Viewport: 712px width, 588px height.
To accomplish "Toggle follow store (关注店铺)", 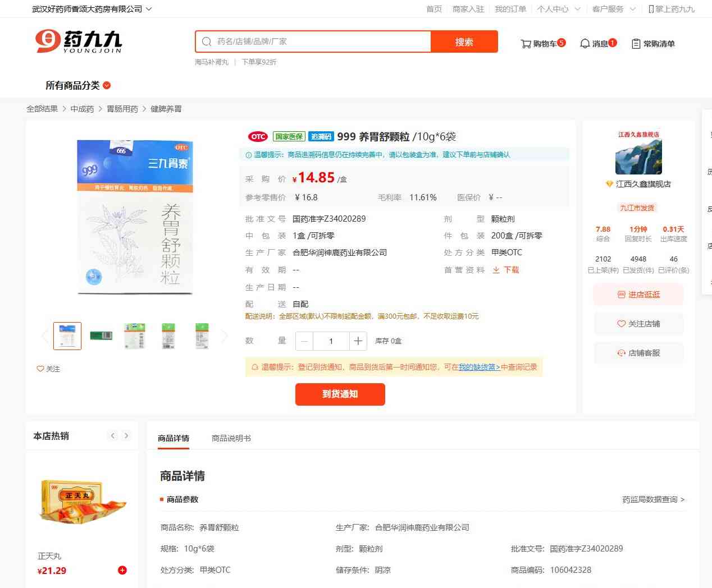I will point(638,324).
